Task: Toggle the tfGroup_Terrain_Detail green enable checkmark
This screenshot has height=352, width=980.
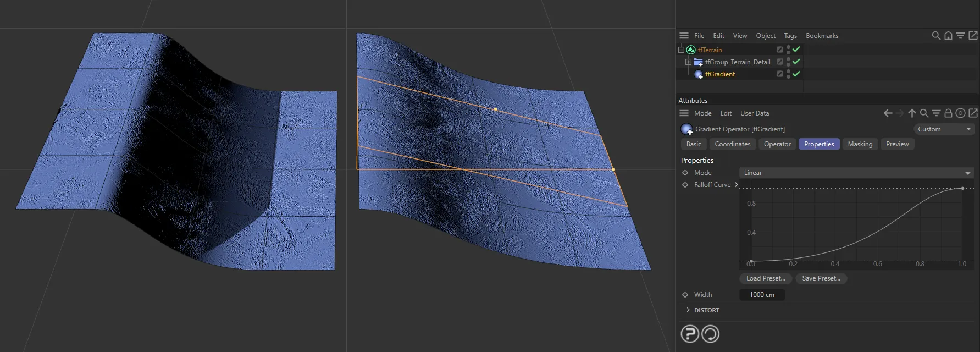Action: click(796, 62)
